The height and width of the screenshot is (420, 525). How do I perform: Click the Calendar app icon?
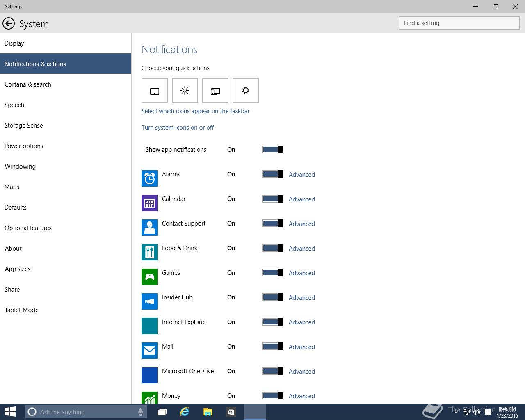pos(150,203)
